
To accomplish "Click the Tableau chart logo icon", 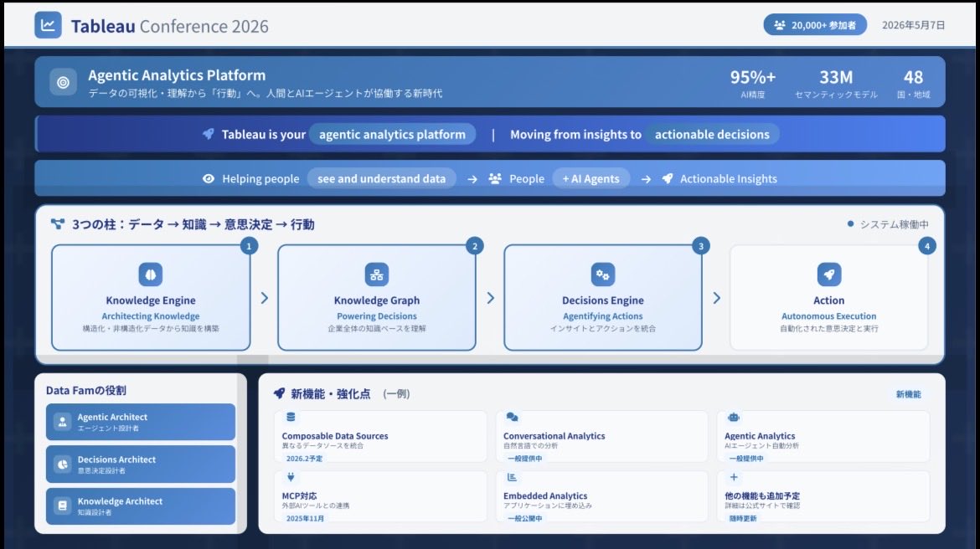I will click(48, 25).
